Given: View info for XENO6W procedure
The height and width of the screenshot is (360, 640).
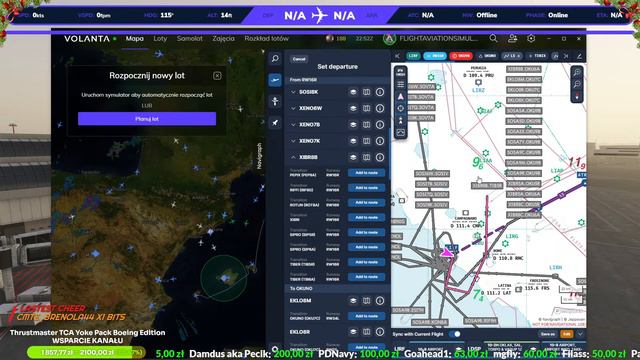Looking at the screenshot, I should (380, 109).
